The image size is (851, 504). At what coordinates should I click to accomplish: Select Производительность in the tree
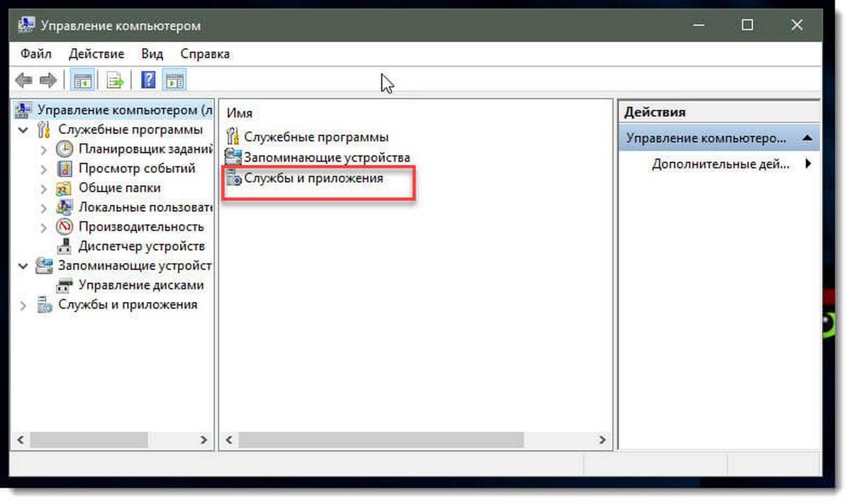tap(141, 227)
